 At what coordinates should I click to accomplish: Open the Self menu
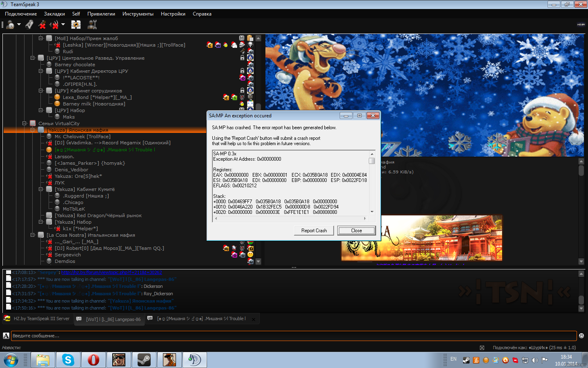point(76,14)
